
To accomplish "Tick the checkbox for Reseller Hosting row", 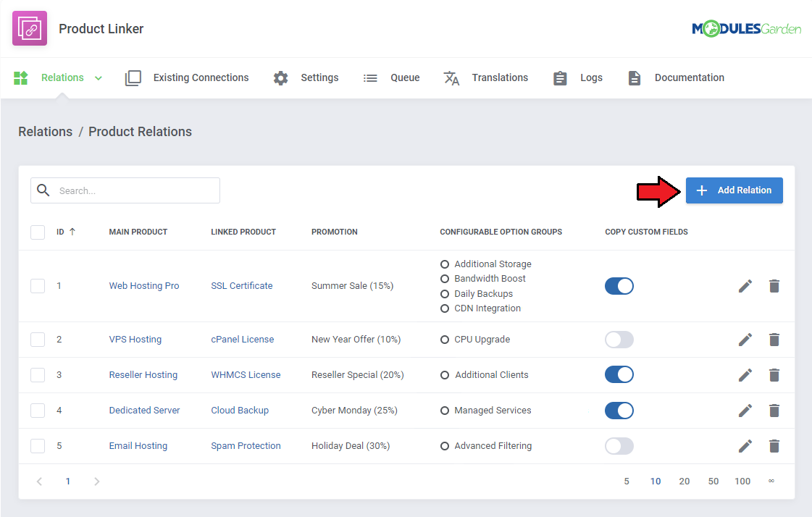I will (x=38, y=375).
